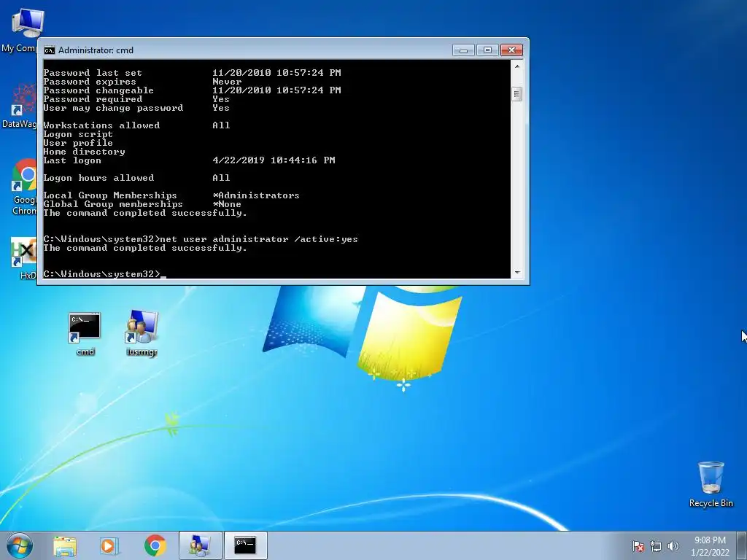The height and width of the screenshot is (560, 747).
Task: Select the My Computer desktop icon
Action: (x=22, y=29)
